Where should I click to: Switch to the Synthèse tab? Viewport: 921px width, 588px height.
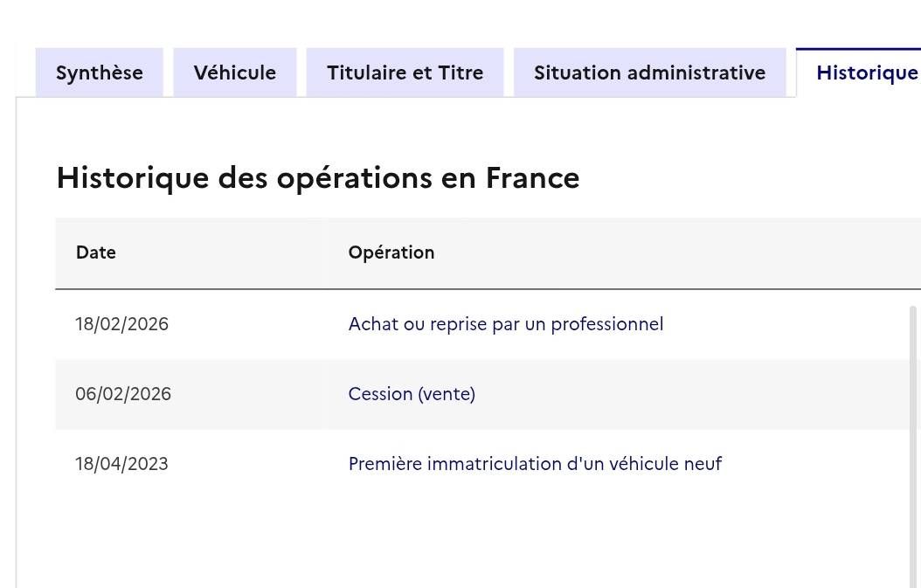coord(99,73)
